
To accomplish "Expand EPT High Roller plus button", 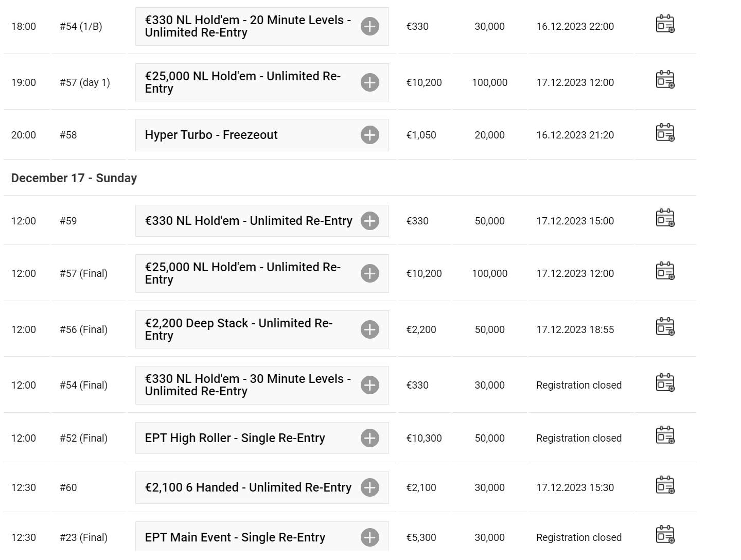I will (x=369, y=438).
